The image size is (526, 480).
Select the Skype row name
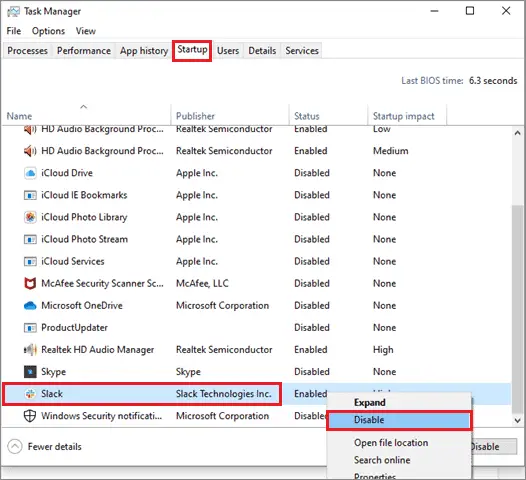click(53, 372)
